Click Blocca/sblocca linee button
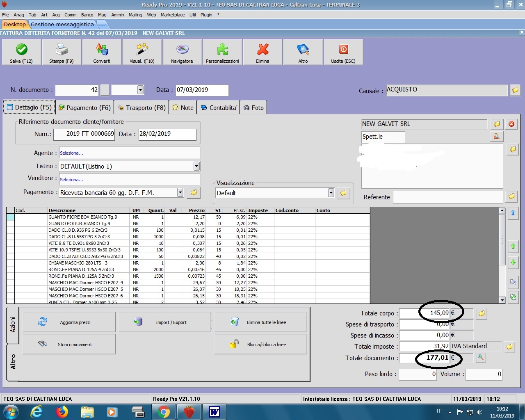 point(260,344)
